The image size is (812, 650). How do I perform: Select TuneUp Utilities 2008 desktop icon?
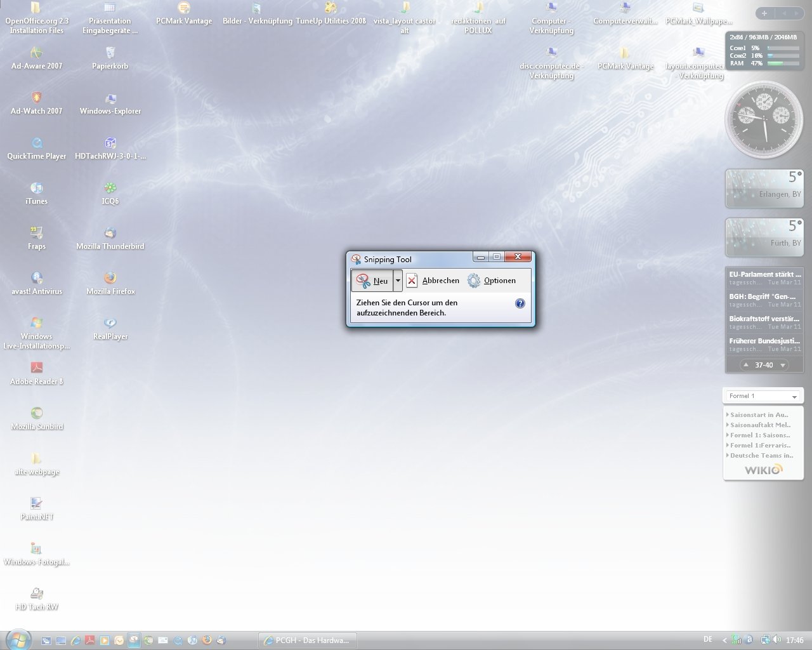click(331, 13)
